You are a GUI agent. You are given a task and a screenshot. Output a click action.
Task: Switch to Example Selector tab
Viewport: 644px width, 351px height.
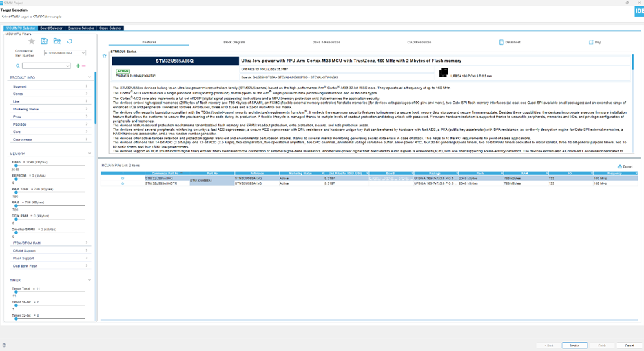click(x=81, y=28)
